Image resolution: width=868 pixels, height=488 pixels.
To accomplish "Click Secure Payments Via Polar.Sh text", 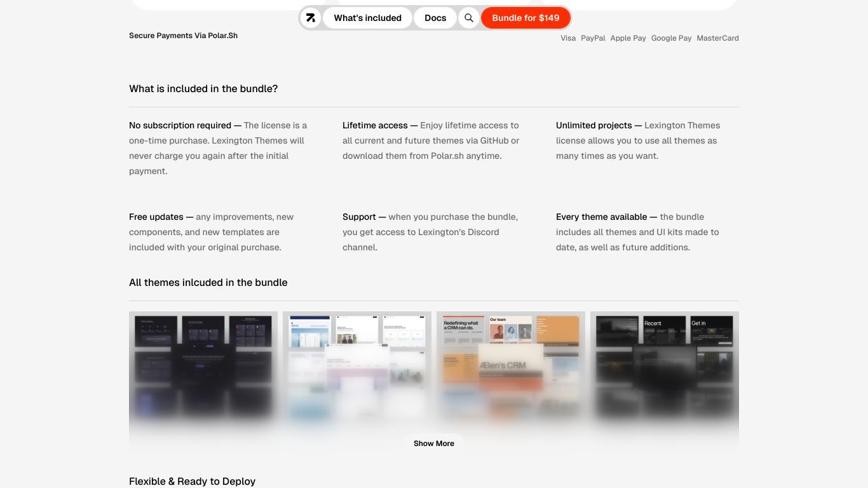I will (183, 36).
